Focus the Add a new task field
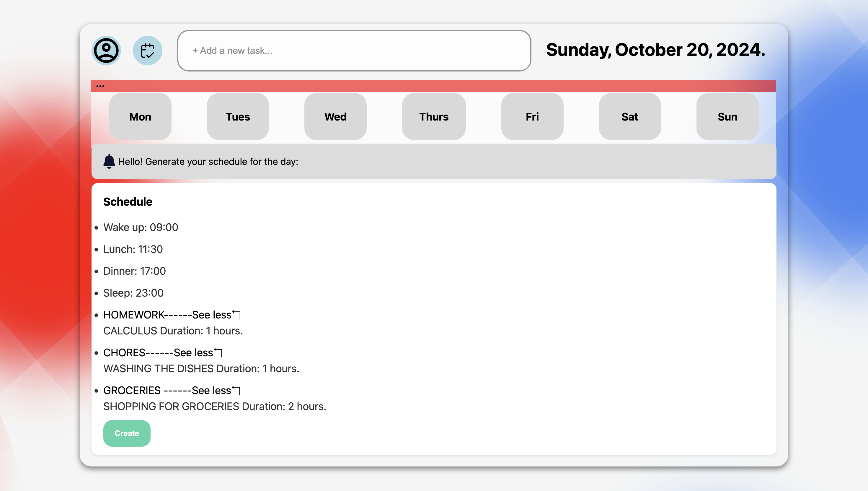This screenshot has height=491, width=868. (x=354, y=51)
